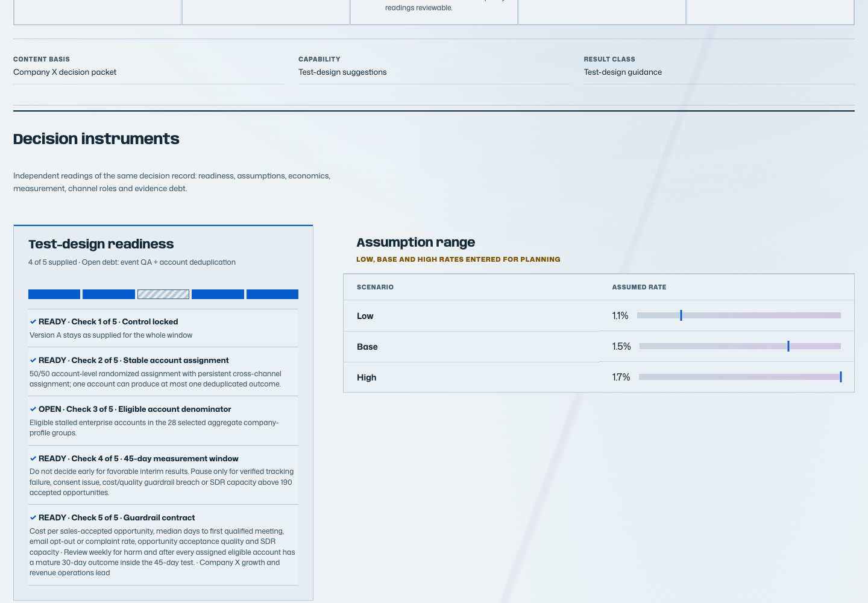Click the 'RESULT CLASS' label

point(609,59)
